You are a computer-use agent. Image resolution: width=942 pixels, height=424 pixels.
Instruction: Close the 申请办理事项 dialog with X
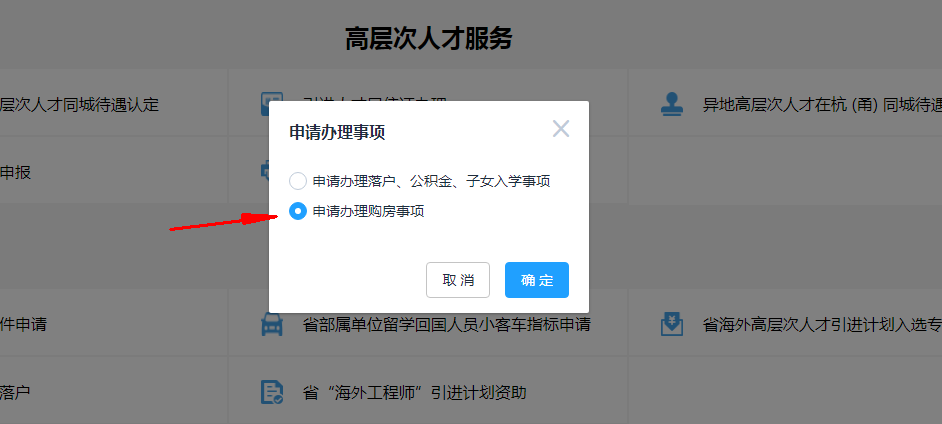pyautogui.click(x=561, y=129)
